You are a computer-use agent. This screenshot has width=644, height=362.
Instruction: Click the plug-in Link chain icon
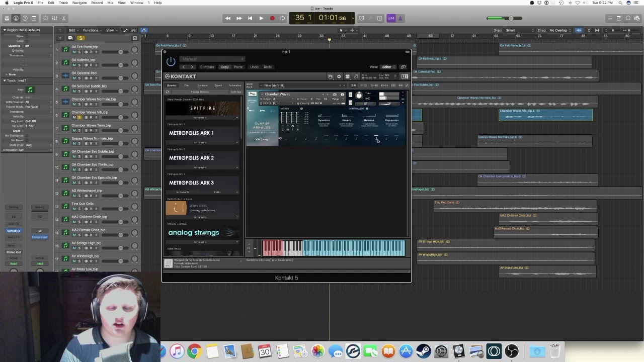[x=403, y=67]
